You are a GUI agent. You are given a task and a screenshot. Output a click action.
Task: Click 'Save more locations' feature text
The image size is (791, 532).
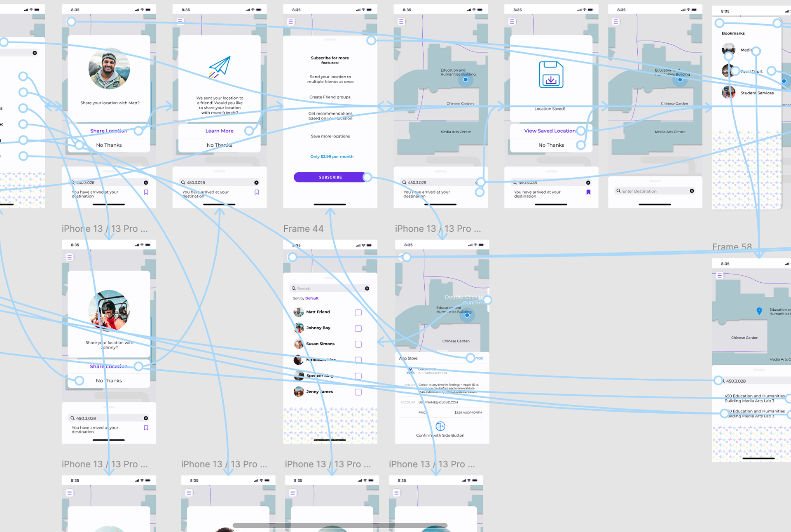tap(330, 136)
